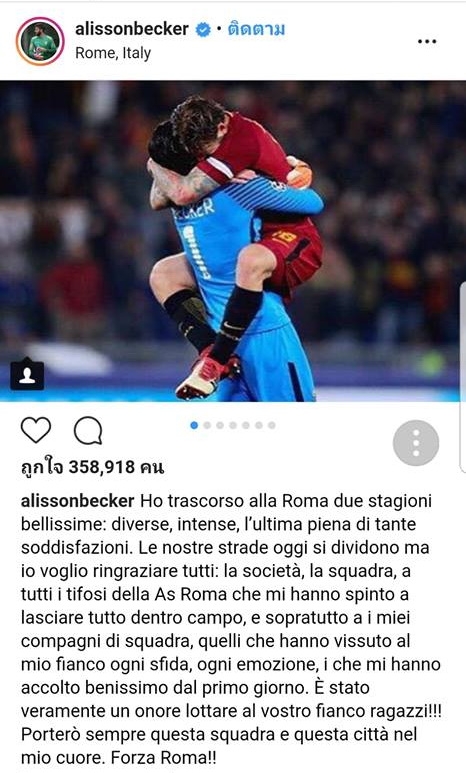Tap the photo of hugging players
The height and width of the screenshot is (773, 466).
click(x=233, y=241)
